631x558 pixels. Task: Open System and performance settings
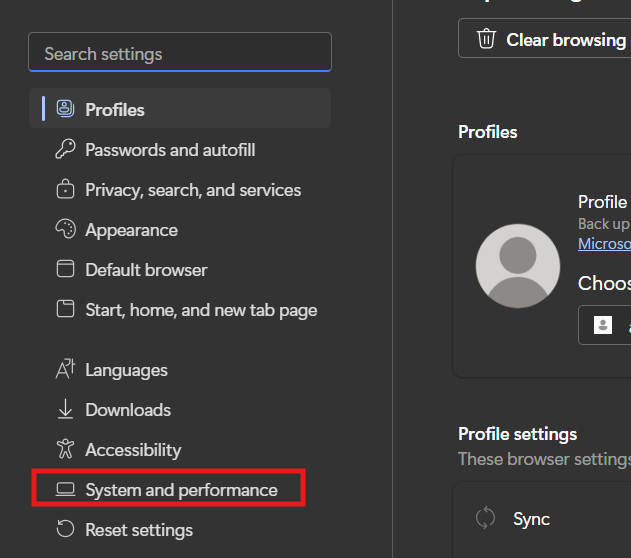click(180, 490)
